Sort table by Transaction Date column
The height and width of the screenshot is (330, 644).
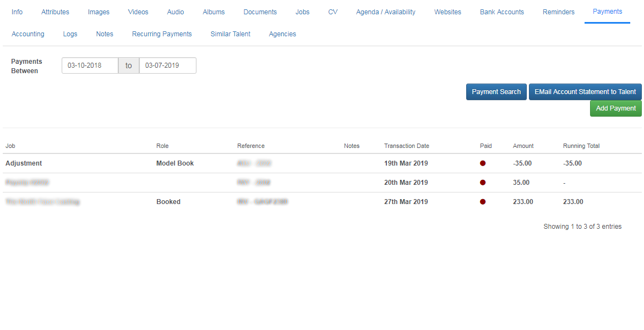point(406,146)
